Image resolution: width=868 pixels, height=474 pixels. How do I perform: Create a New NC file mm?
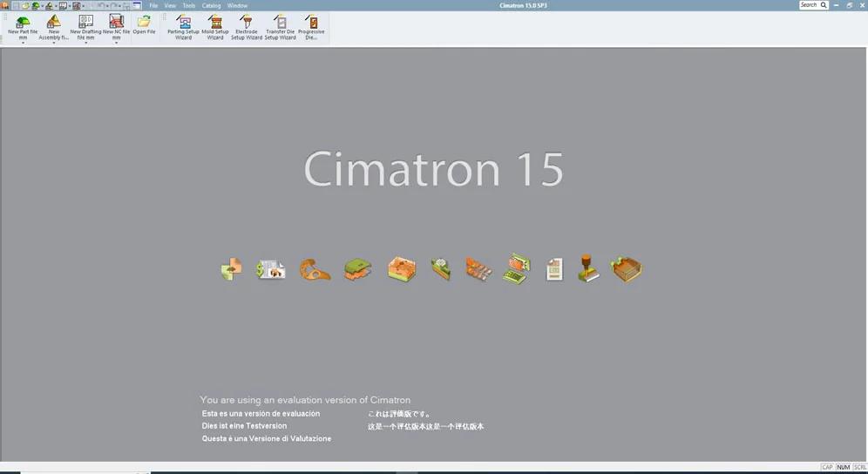click(116, 25)
